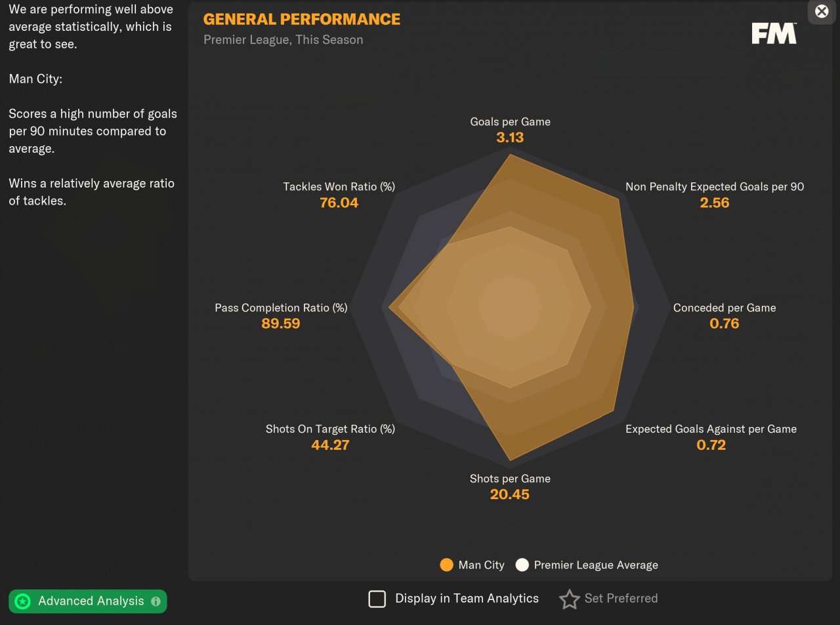Click the Shots per Game label
This screenshot has width=840, height=625.
(x=510, y=479)
